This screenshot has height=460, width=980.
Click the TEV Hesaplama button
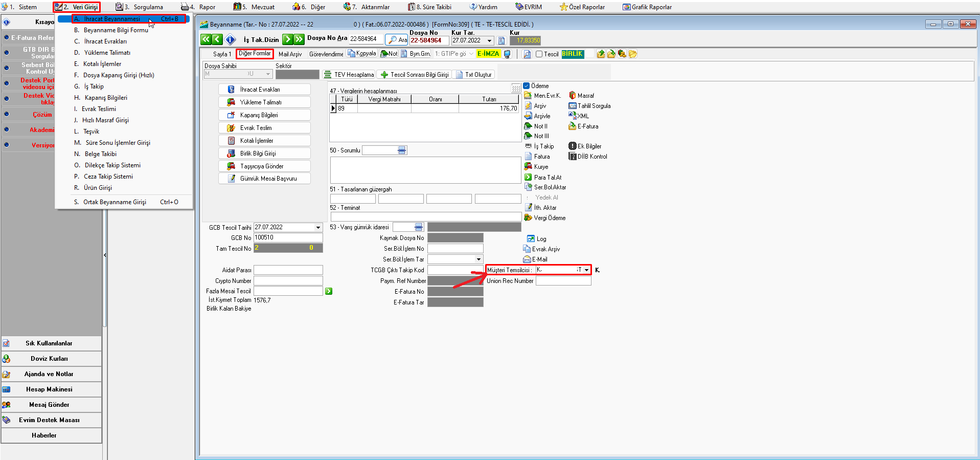pyautogui.click(x=350, y=75)
